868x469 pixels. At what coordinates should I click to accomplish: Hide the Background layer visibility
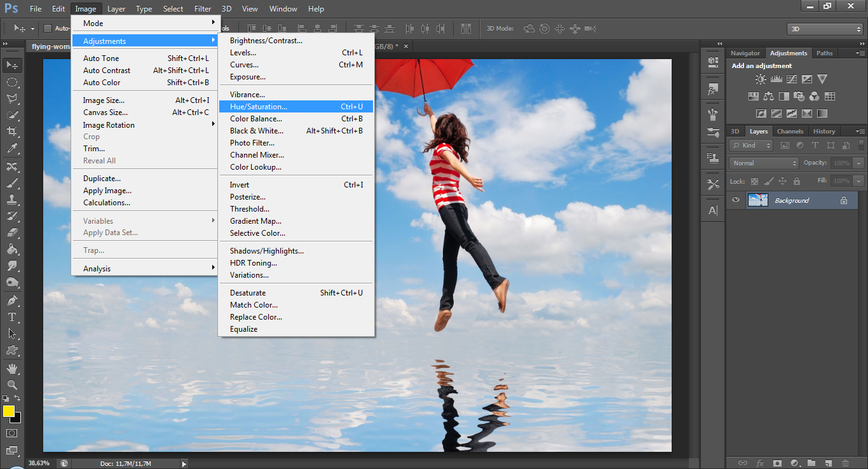coord(735,200)
